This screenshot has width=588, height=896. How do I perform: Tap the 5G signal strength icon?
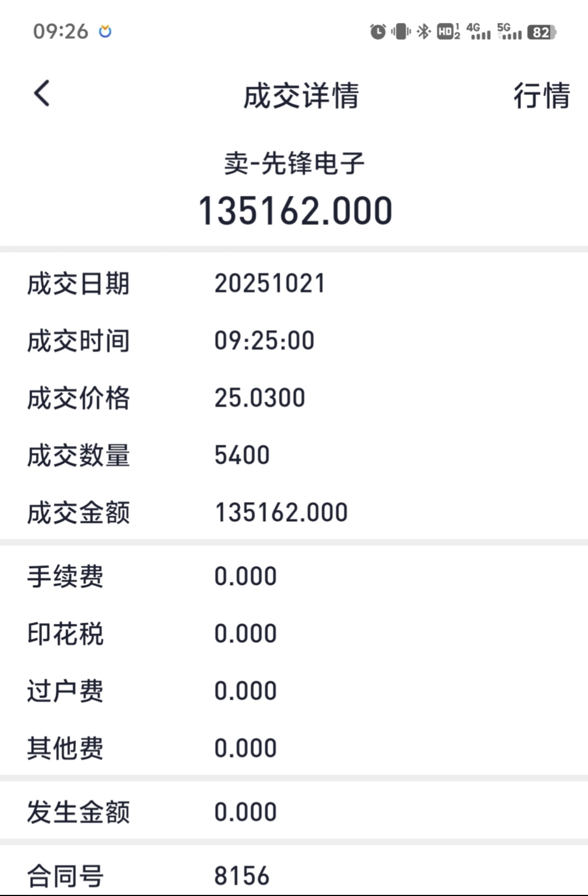(509, 32)
